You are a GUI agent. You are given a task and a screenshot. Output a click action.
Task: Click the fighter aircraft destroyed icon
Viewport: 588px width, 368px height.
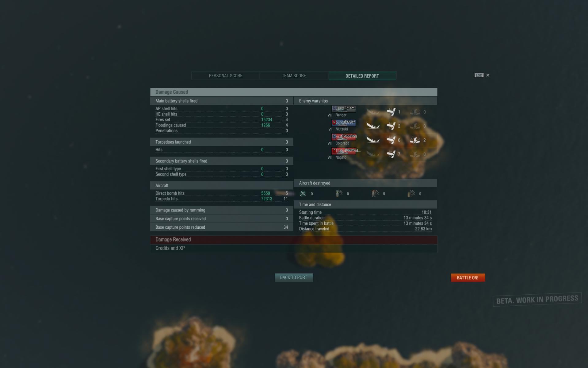(303, 194)
